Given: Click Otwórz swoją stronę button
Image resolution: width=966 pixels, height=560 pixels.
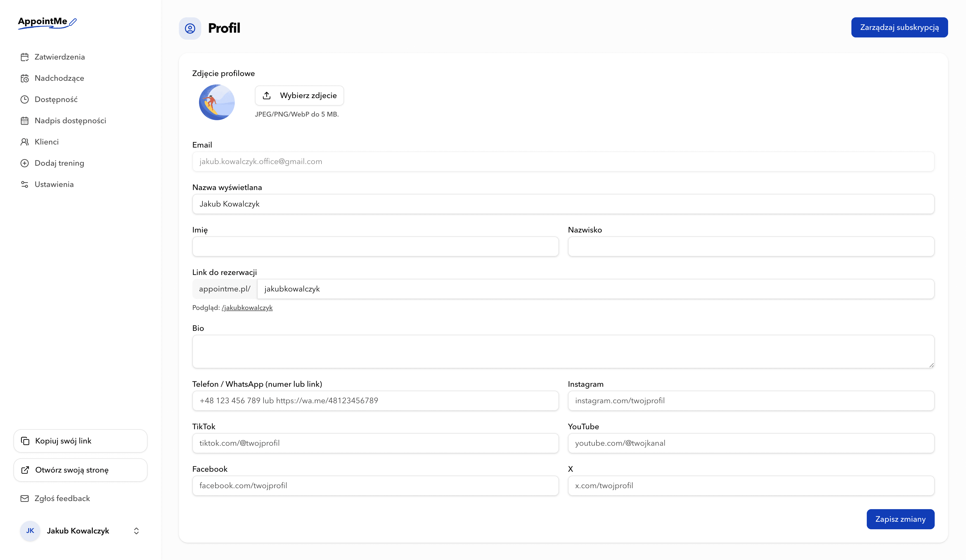Looking at the screenshot, I should [x=80, y=470].
